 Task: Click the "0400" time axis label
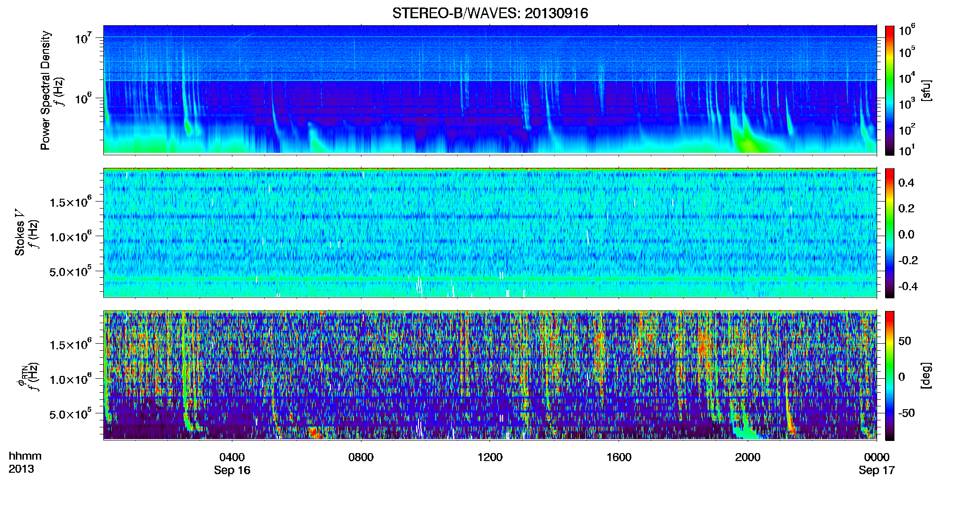[x=232, y=457]
